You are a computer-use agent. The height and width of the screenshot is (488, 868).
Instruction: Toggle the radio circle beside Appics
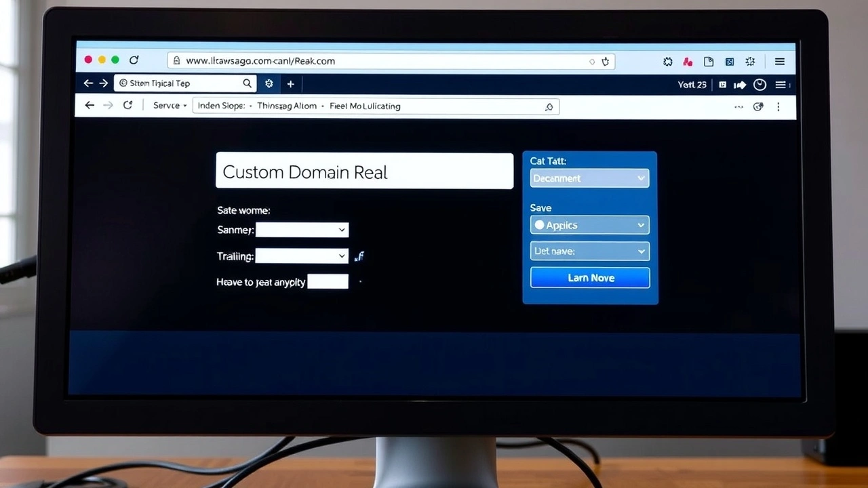point(540,225)
